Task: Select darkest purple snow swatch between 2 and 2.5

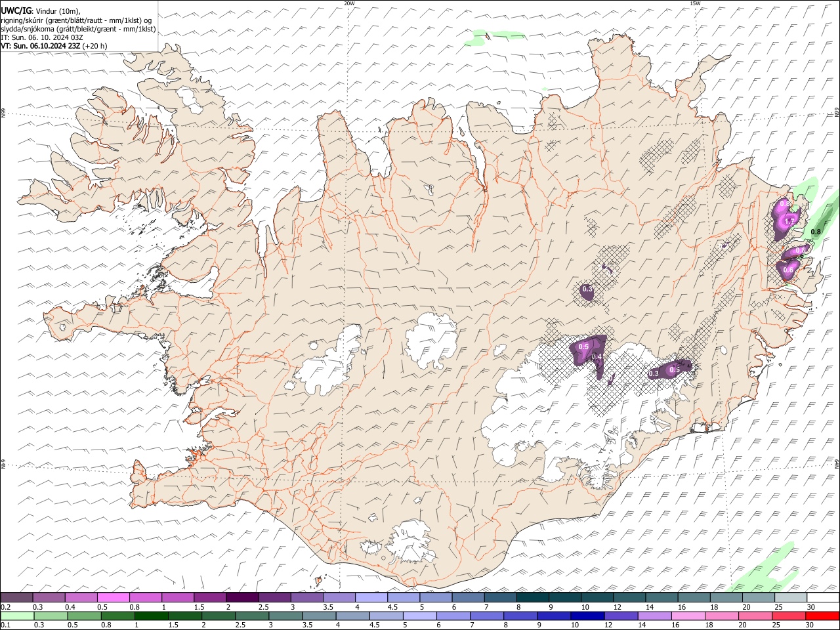Action: 243,597
